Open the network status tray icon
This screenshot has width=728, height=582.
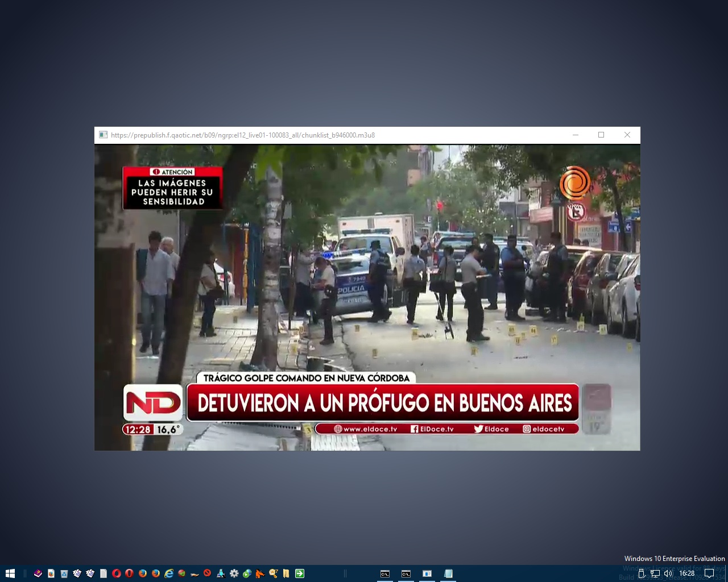coord(655,573)
